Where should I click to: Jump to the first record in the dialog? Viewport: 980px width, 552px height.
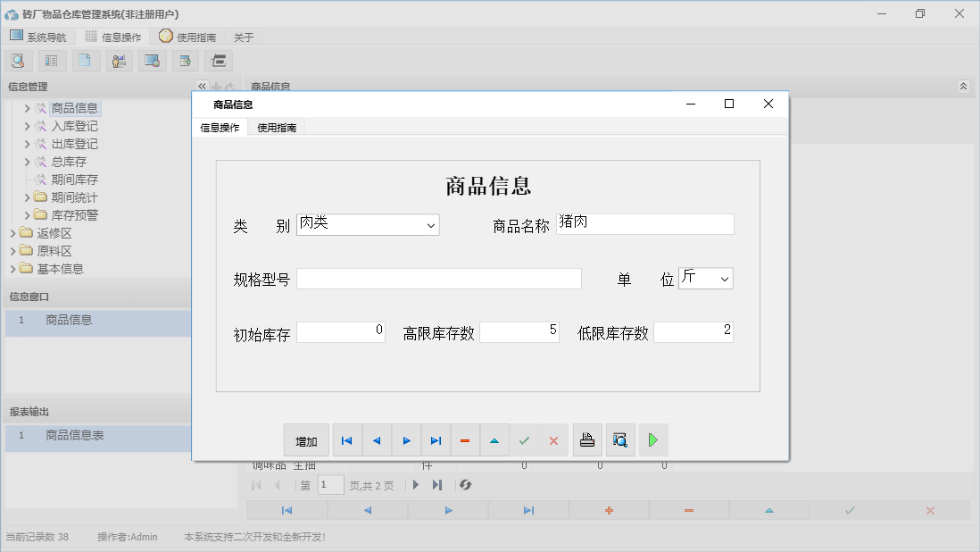pyautogui.click(x=346, y=439)
